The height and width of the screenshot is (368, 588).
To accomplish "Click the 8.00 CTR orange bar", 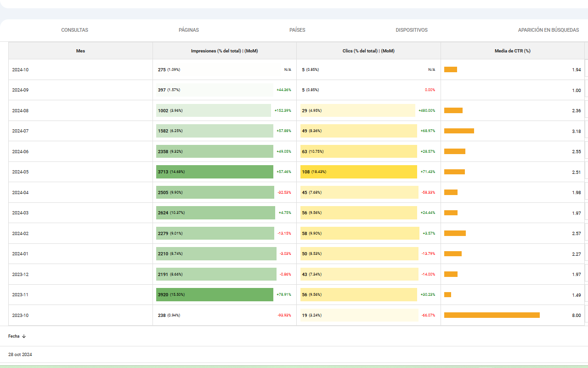I will (492, 315).
